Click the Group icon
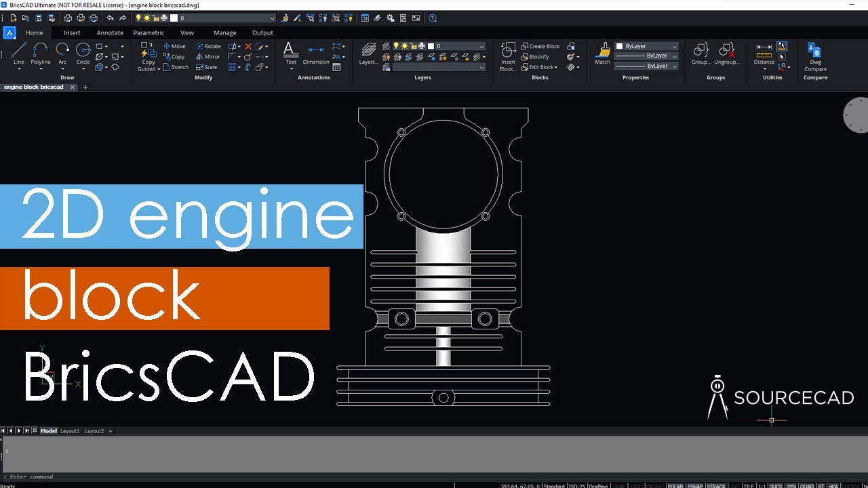 click(x=701, y=50)
